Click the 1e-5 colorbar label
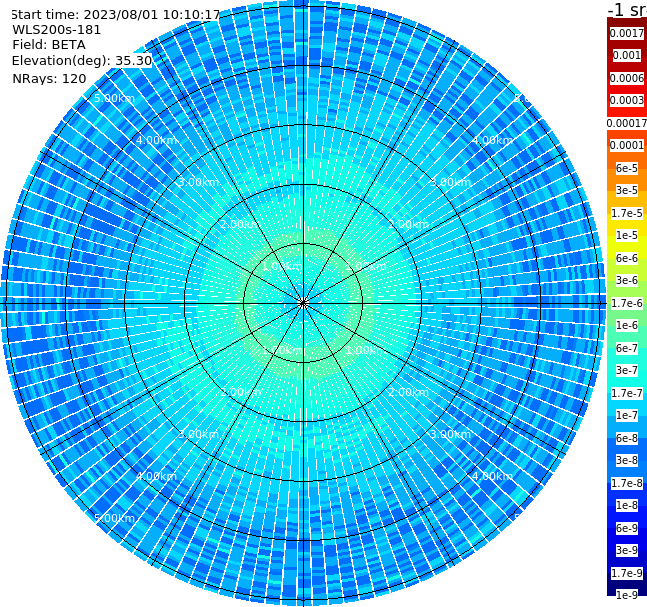The width and height of the screenshot is (647, 607). (x=627, y=235)
